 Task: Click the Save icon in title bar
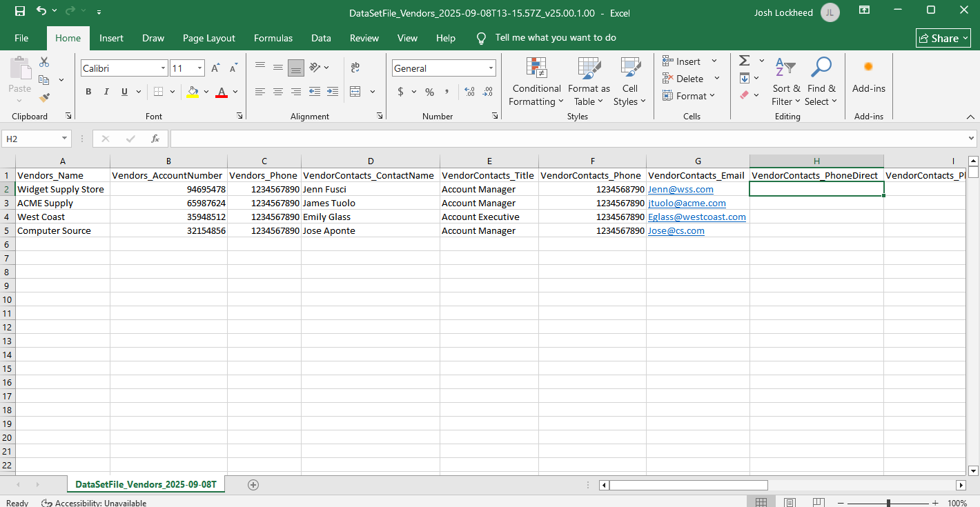[20, 11]
